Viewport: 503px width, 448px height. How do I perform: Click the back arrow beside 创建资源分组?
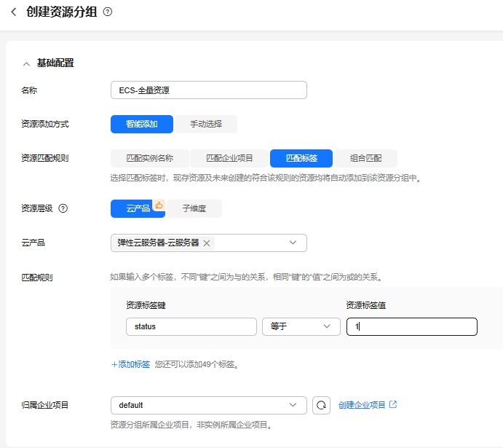(x=13, y=12)
